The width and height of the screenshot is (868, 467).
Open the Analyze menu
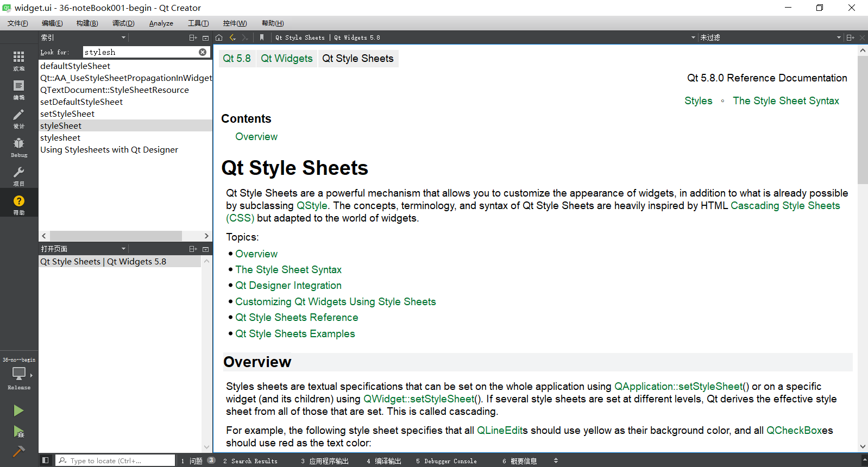tap(161, 23)
